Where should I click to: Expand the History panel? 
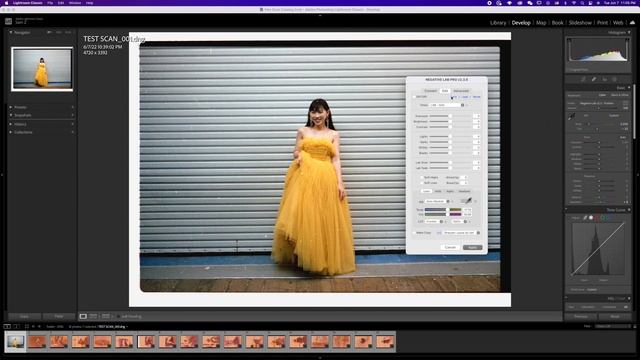click(x=11, y=124)
